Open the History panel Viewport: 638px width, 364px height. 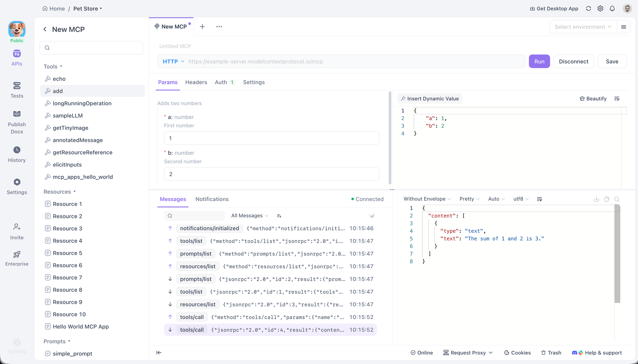[17, 154]
